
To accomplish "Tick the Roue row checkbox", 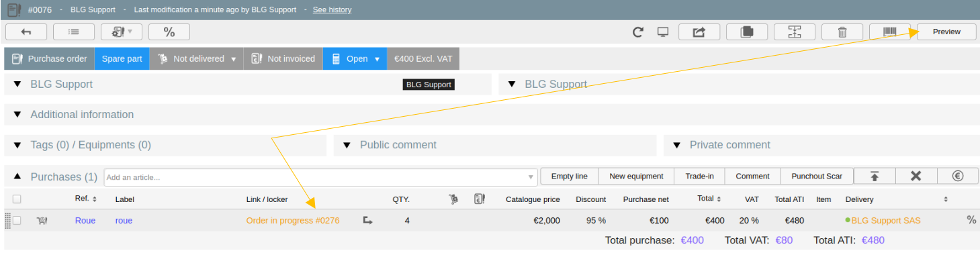I will [17, 220].
